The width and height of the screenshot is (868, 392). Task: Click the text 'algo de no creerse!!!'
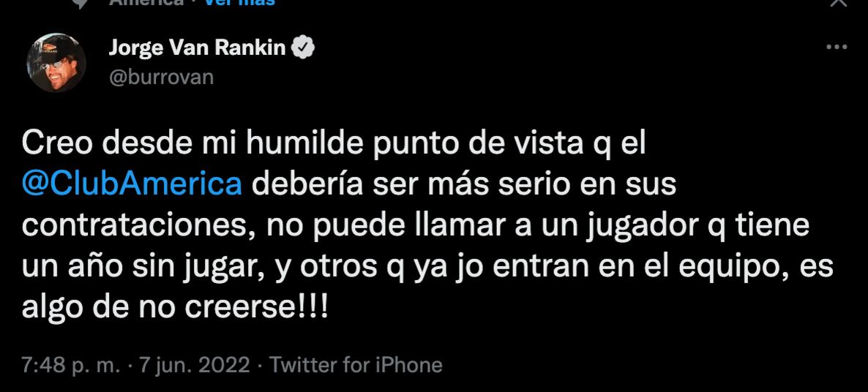point(176,306)
